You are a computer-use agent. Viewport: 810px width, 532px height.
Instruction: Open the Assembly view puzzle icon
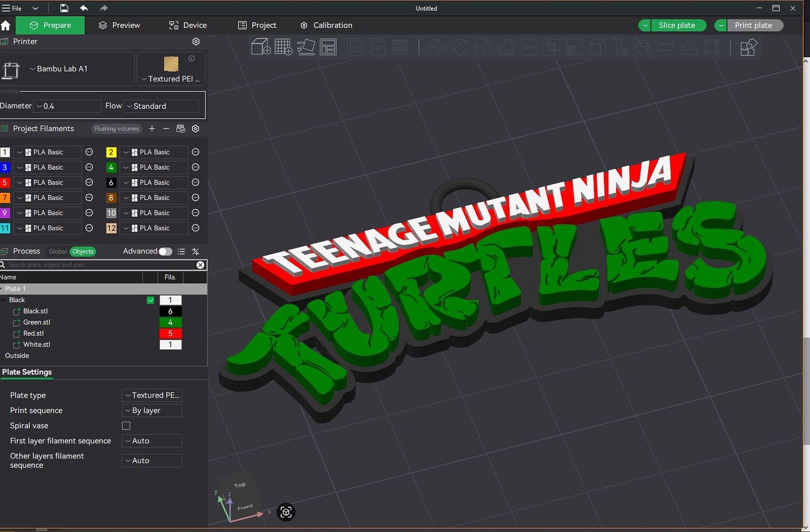(x=748, y=47)
